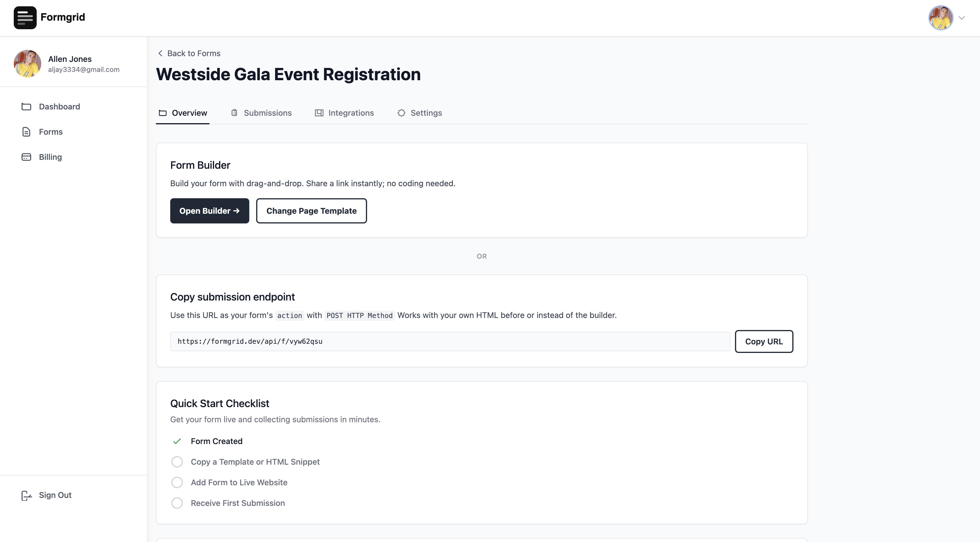
Task: Check the Copy a Template or HTML Snippet circle
Action: (x=177, y=462)
